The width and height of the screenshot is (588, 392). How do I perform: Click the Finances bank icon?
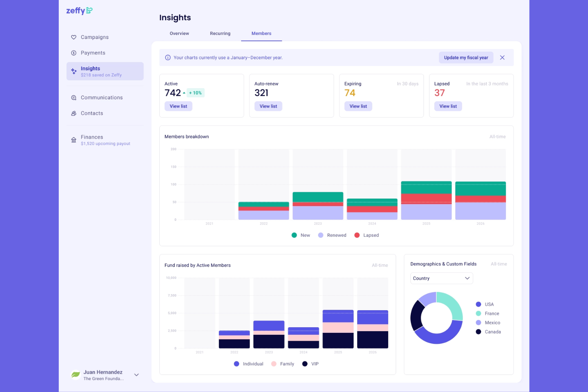point(73,140)
